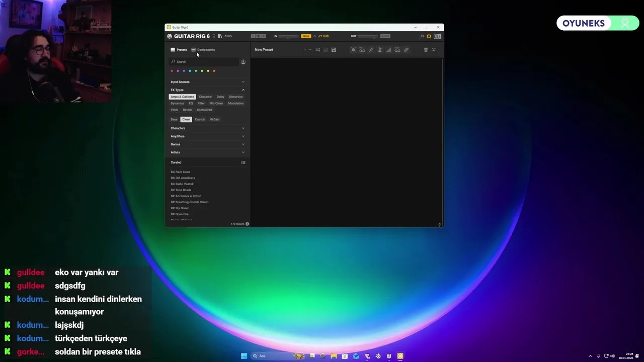
Task: Click the user profile icon beside search
Action: click(243, 62)
